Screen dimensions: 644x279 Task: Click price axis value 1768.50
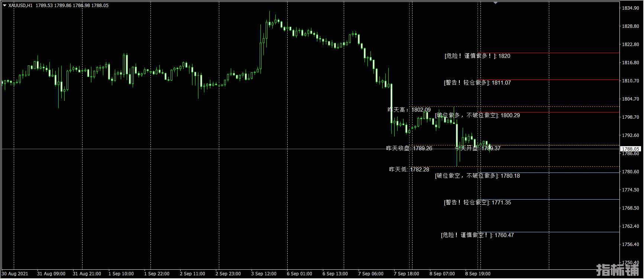[x=631, y=208]
